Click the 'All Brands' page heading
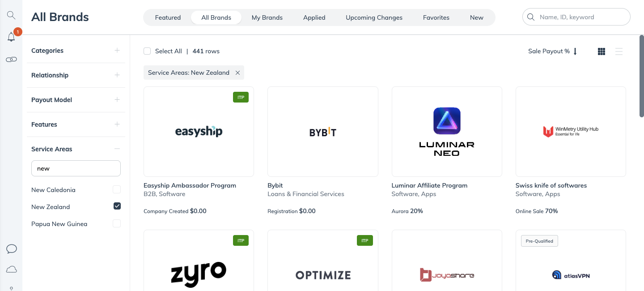Screen dimensions: 644x291 point(60,17)
